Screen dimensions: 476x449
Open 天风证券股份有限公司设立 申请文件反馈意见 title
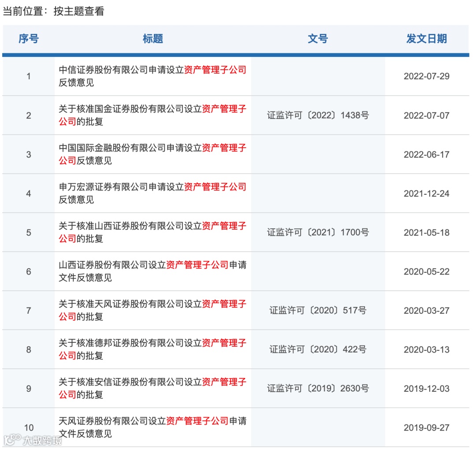(152, 427)
